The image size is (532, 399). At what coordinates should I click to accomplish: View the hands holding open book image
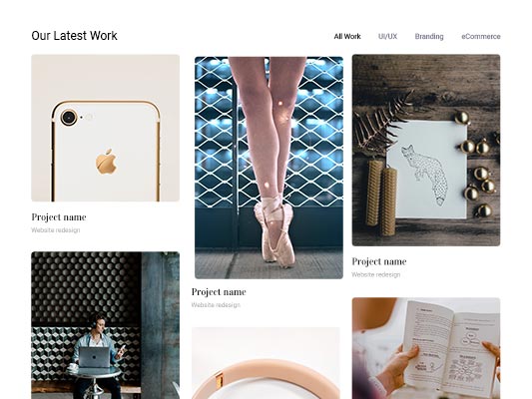(x=426, y=348)
